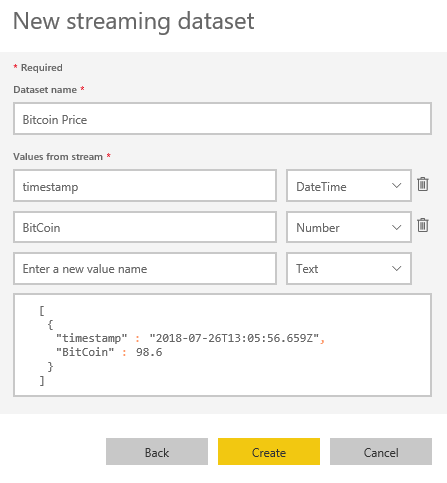Expand the Text type dropdown
The image size is (447, 483).
point(349,268)
